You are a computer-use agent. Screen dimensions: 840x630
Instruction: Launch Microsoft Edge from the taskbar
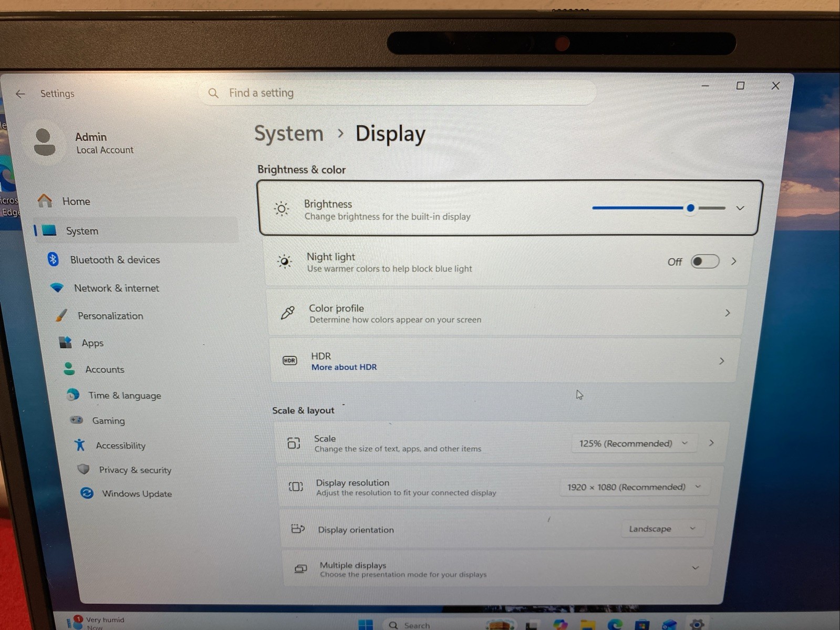[615, 624]
